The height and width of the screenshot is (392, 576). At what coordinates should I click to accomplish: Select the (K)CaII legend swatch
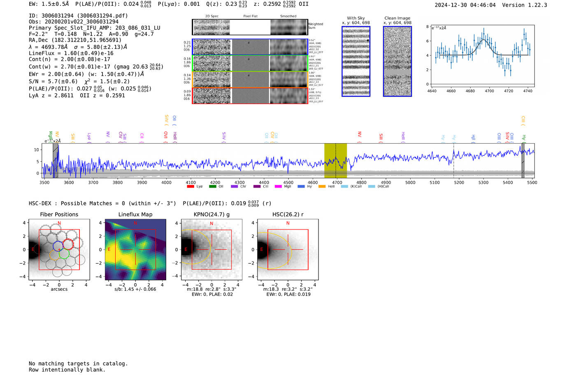pos(344,187)
